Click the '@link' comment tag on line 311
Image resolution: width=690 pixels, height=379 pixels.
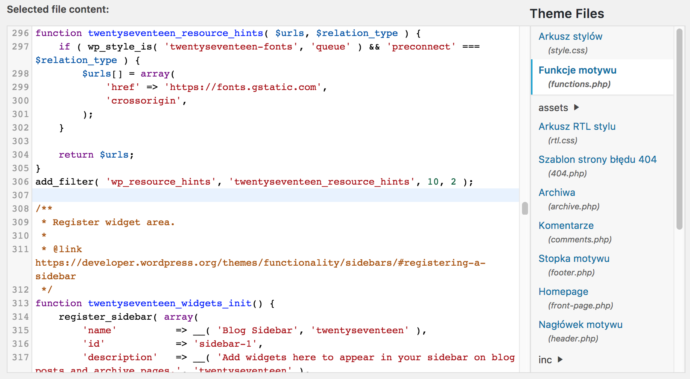tap(67, 249)
